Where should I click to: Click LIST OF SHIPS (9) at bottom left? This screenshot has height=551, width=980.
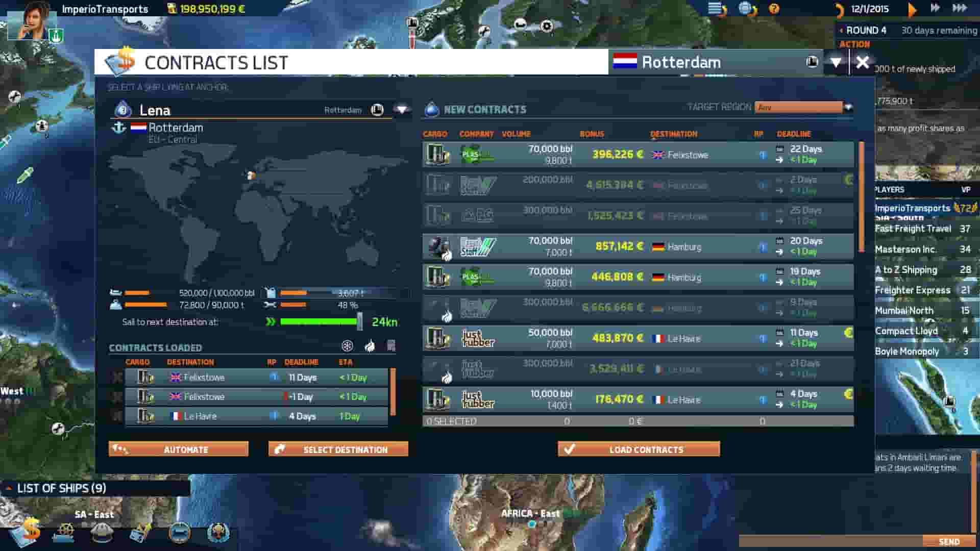(x=61, y=488)
